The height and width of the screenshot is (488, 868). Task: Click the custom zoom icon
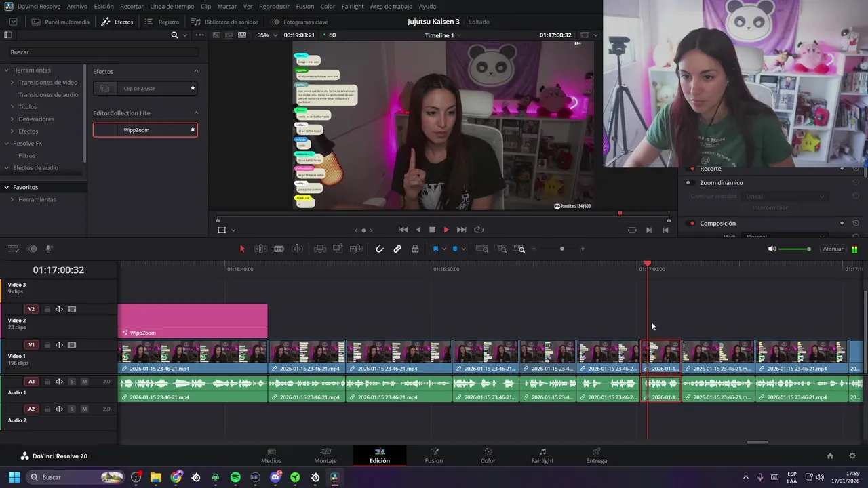coord(519,249)
